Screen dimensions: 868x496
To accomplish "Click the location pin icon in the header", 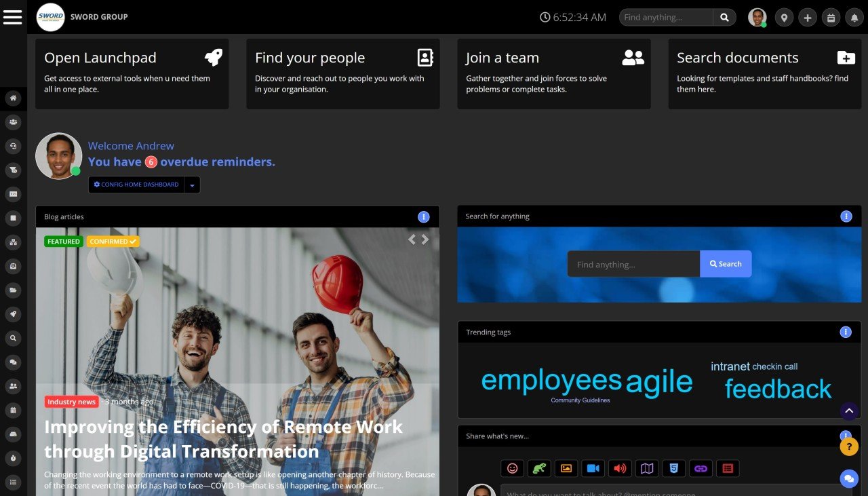I will [784, 17].
